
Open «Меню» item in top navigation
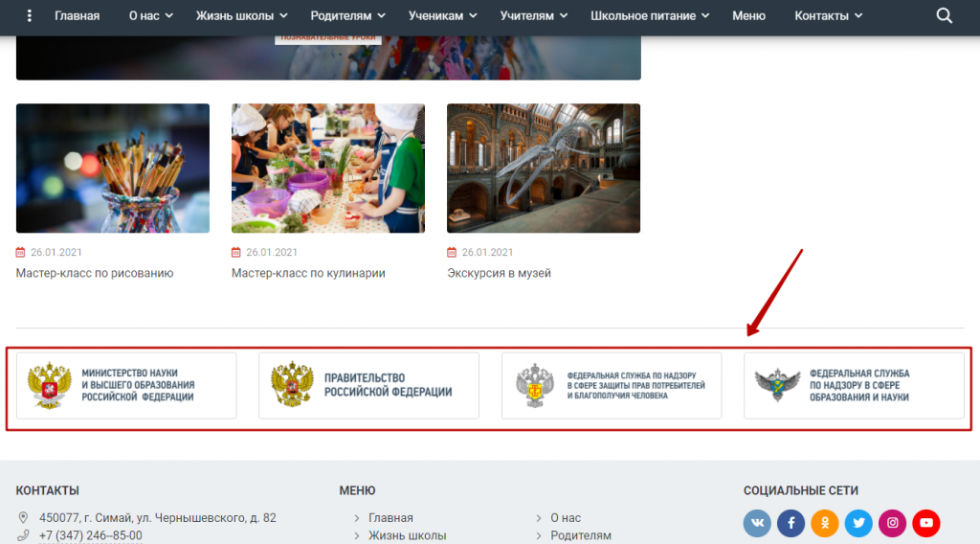click(748, 16)
